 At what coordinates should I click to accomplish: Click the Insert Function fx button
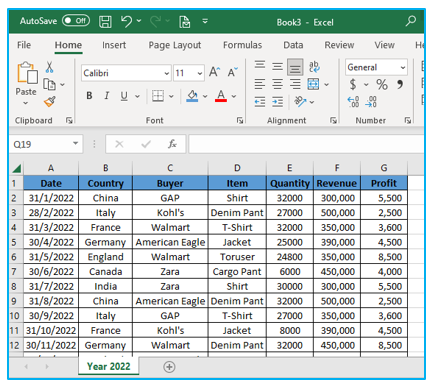coord(172,144)
